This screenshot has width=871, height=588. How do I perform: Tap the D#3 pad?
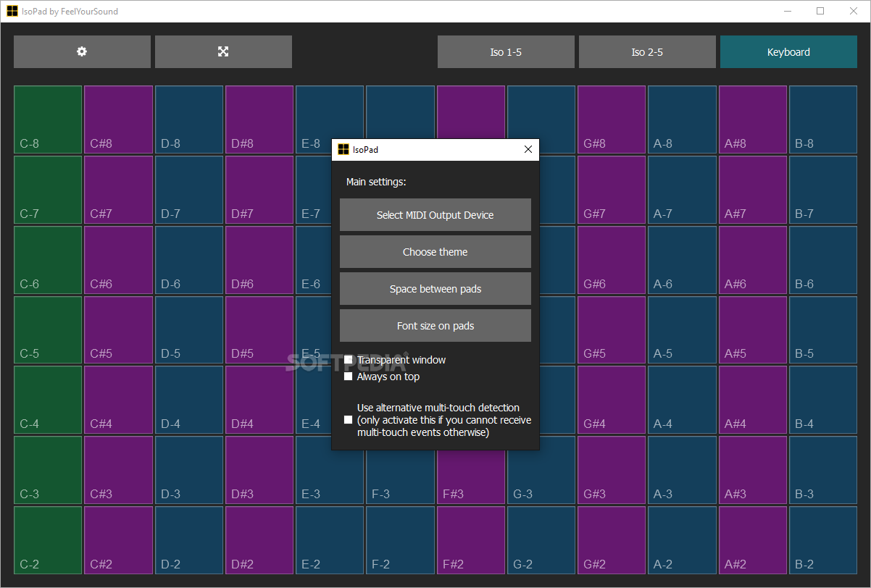point(259,471)
